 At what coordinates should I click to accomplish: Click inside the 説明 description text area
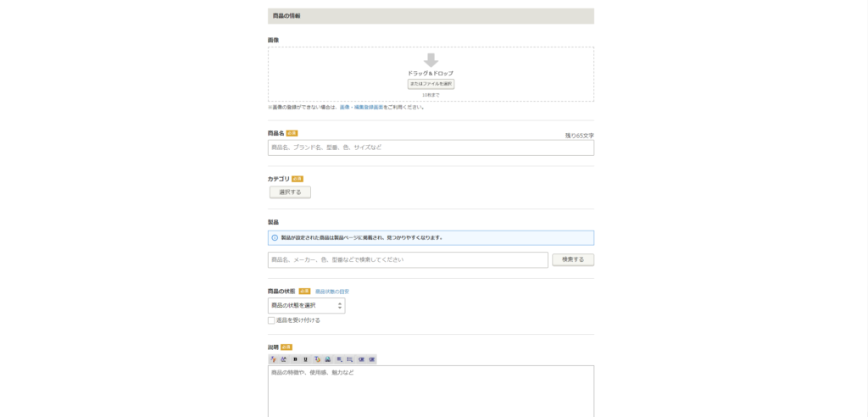[x=431, y=392]
